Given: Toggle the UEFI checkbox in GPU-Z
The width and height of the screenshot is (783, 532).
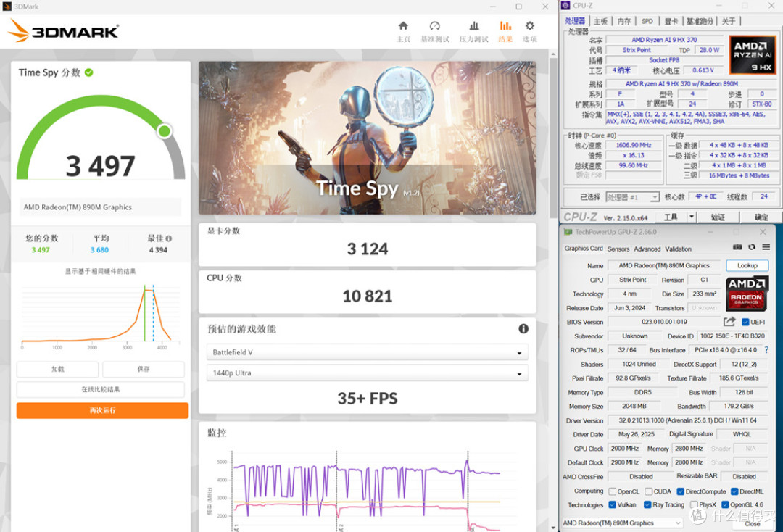Looking at the screenshot, I should [745, 322].
